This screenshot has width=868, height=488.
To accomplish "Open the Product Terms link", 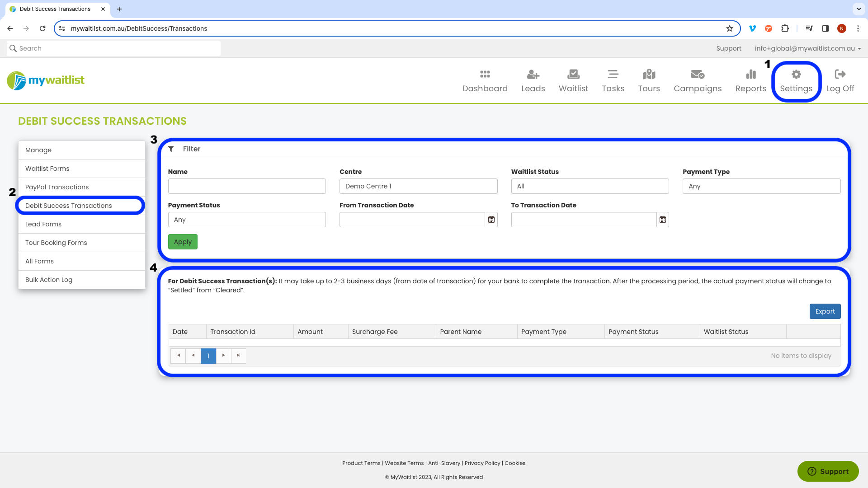I will 361,463.
